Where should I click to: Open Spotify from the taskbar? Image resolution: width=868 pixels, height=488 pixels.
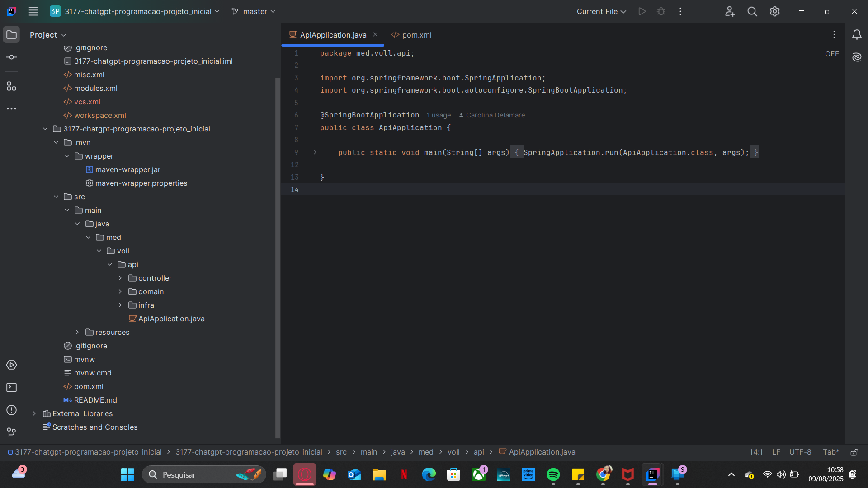tap(553, 474)
